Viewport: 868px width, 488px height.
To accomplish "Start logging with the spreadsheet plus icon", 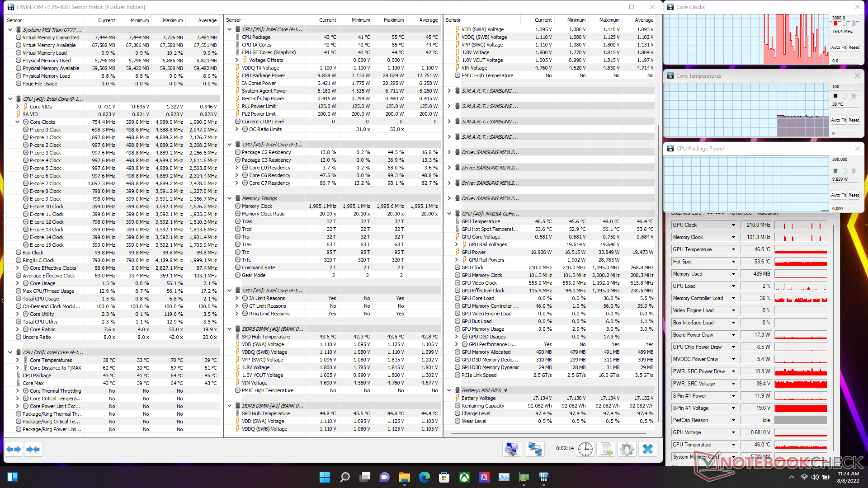I will pyautogui.click(x=606, y=449).
